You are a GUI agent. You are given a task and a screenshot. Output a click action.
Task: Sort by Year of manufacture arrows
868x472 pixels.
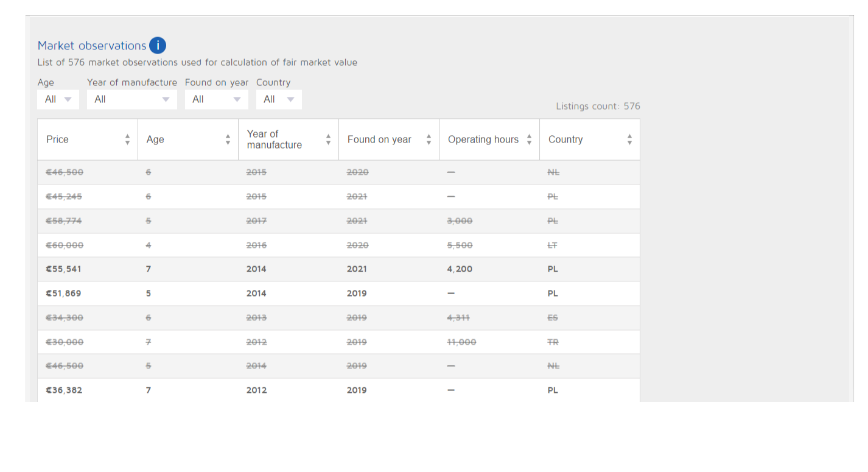(x=328, y=139)
